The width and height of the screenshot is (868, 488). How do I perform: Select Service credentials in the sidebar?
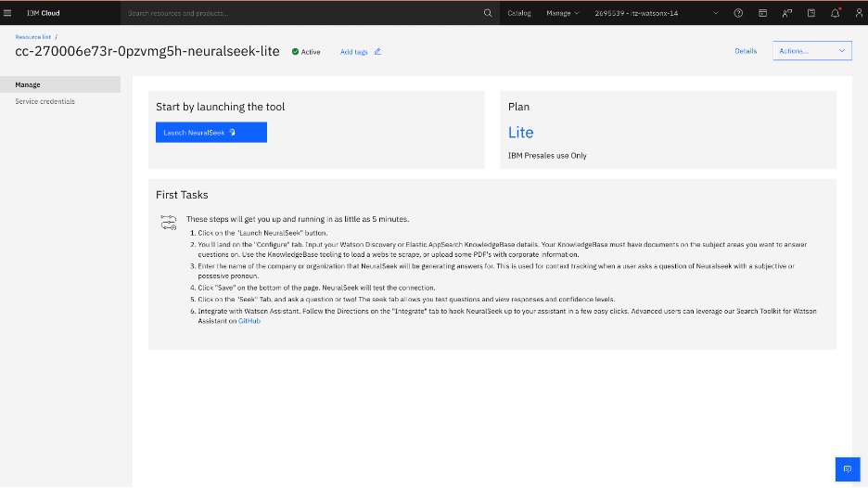[45, 101]
